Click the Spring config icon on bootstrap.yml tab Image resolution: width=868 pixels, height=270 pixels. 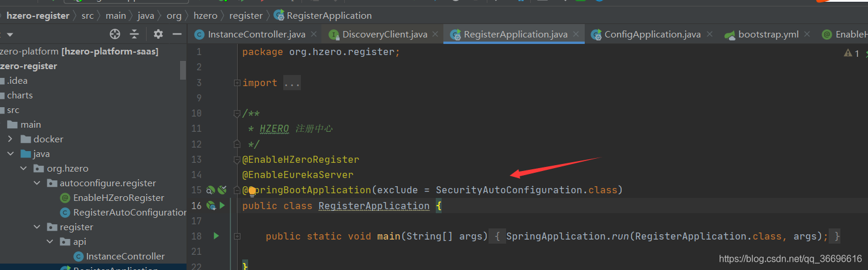coord(730,35)
